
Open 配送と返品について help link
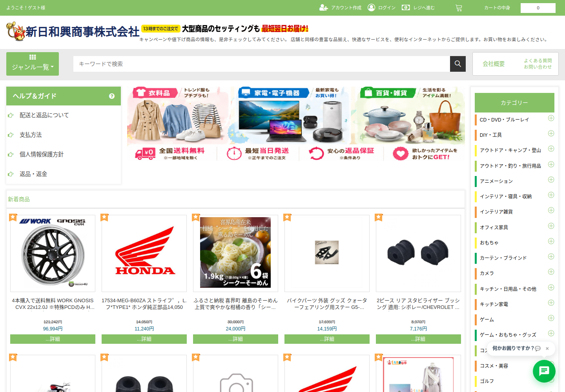coord(44,115)
